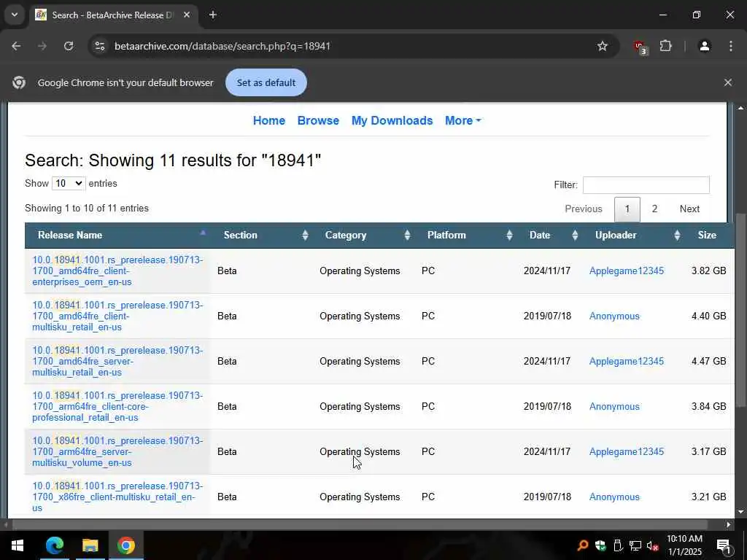Click the vertical page scrollbar thumb

(741, 309)
